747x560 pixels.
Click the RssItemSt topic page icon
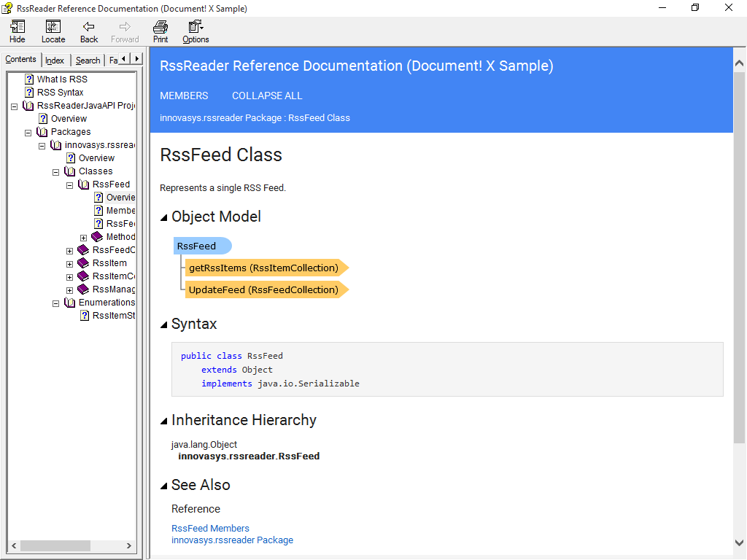point(85,315)
